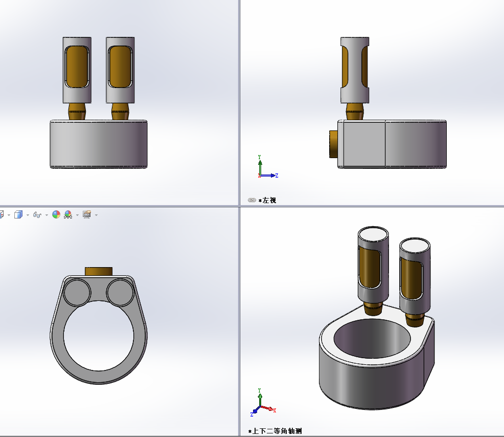Click the *左视 view label
Screen dimensions: 504x437
point(267,200)
